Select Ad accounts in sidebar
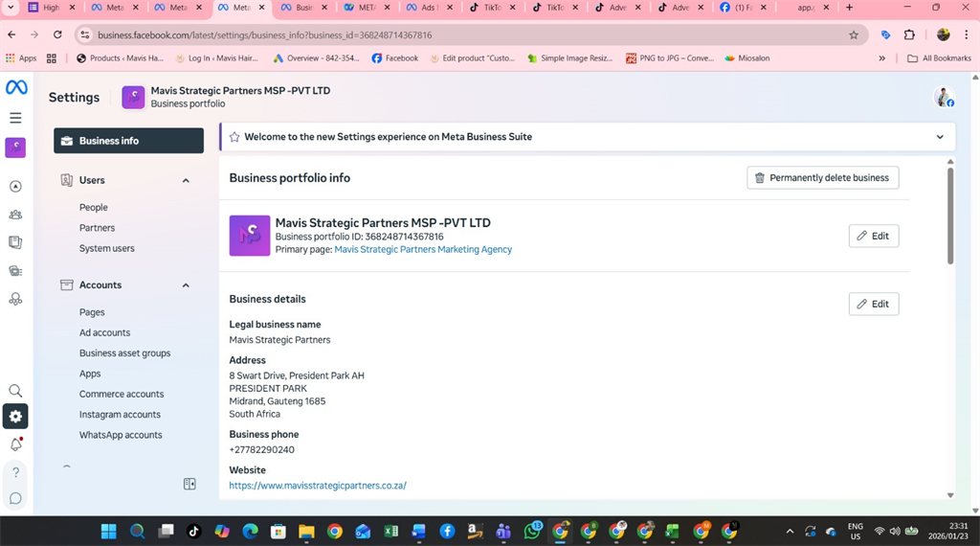The width and height of the screenshot is (980, 546). click(104, 332)
